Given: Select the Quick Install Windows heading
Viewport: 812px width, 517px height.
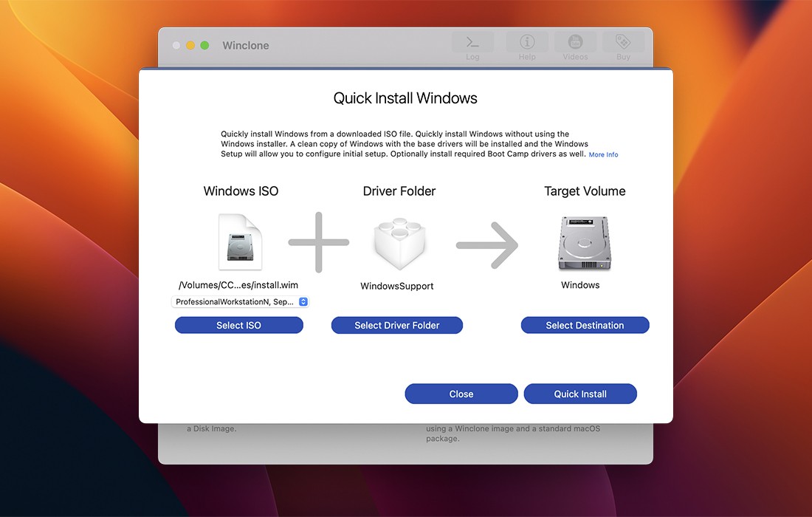Looking at the screenshot, I should tap(405, 97).
